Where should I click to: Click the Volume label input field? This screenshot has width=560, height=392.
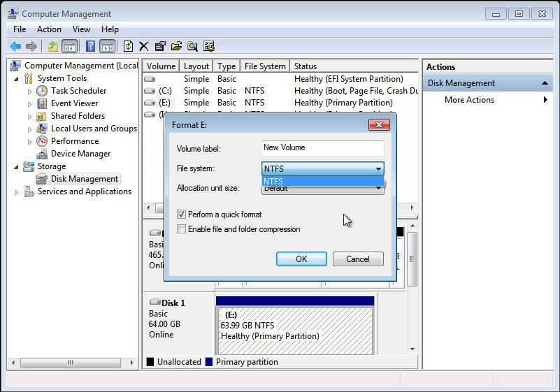323,148
